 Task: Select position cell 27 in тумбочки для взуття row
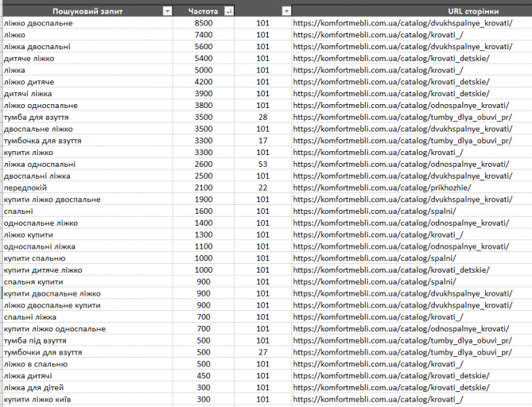[262, 352]
